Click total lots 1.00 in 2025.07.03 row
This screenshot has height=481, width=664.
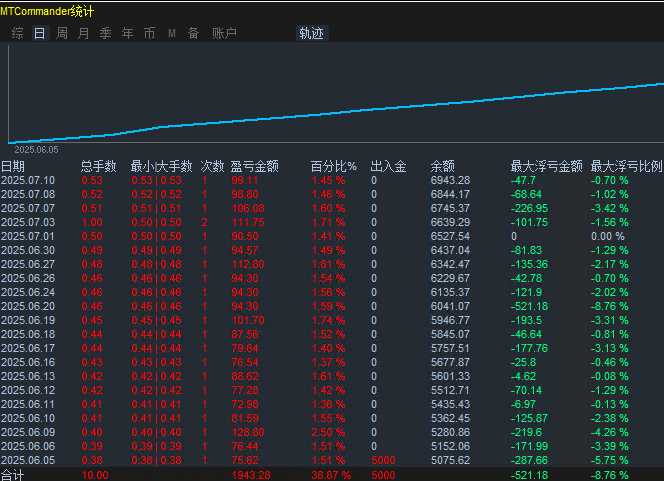92,222
